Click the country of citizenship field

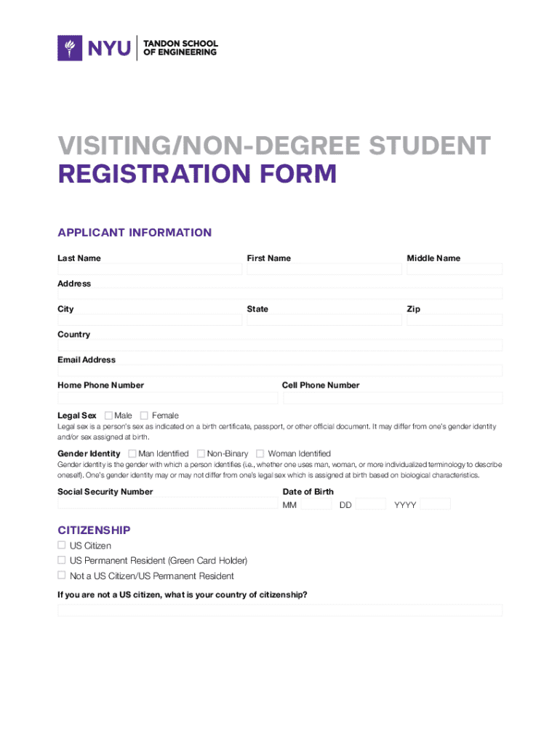(280, 610)
